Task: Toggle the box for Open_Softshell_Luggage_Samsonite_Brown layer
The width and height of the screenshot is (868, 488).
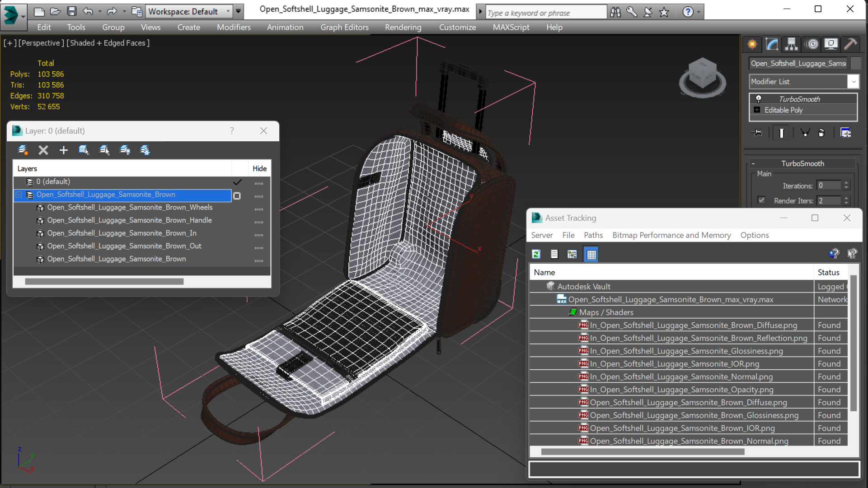Action: point(237,196)
